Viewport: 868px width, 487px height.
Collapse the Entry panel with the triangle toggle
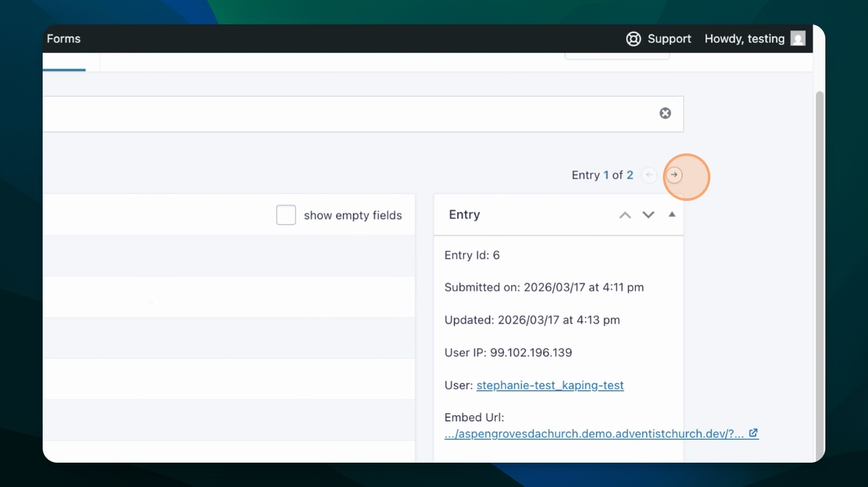tap(672, 214)
